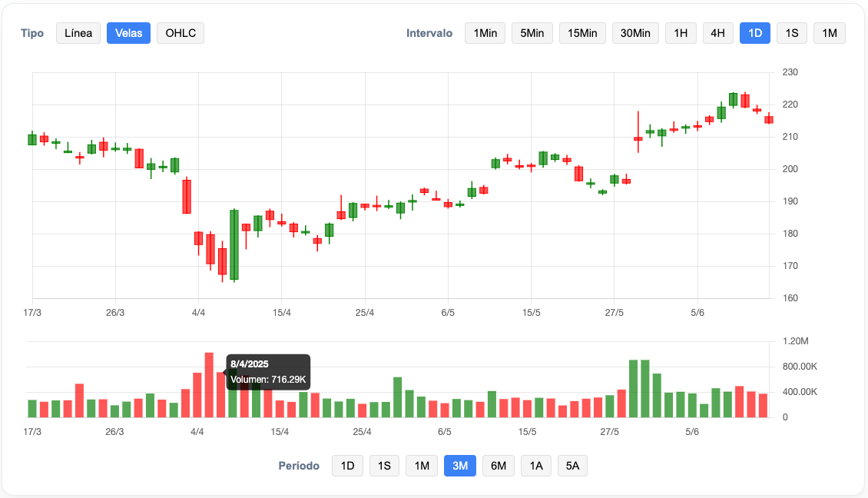Screen dimensions: 868x498
Task: Choose the OHLC chart type
Action: [x=181, y=33]
